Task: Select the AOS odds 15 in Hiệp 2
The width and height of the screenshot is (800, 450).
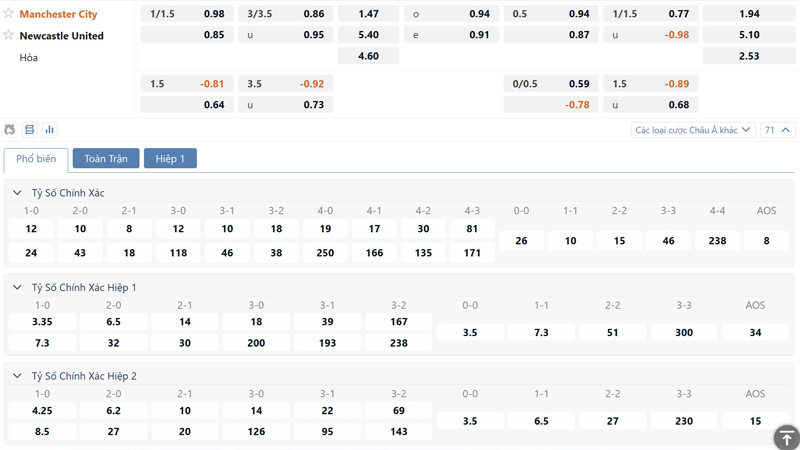Action: pyautogui.click(x=755, y=421)
